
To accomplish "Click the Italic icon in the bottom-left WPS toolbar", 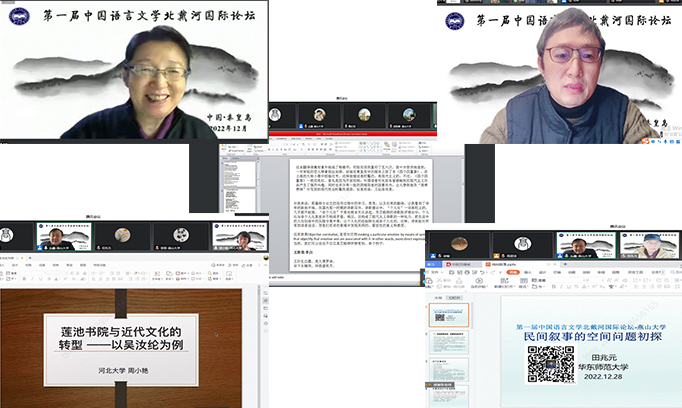I will (32, 279).
